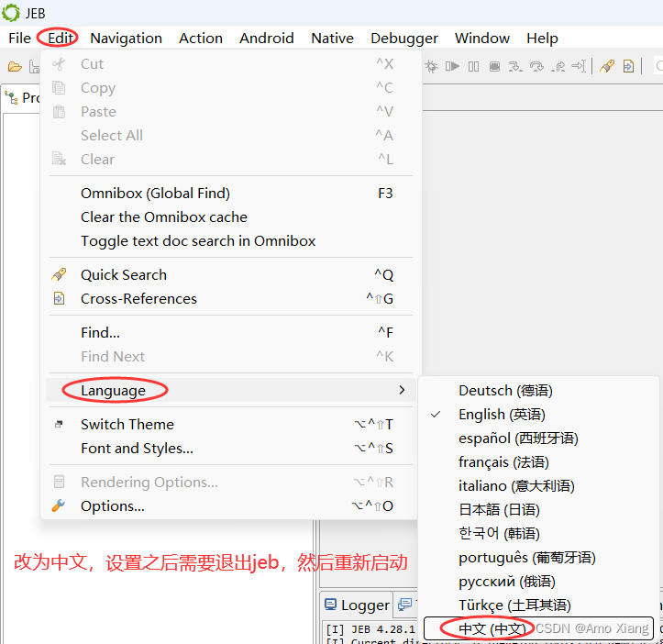The height and width of the screenshot is (644, 663).
Task: Select Quick Search in the Edit menu
Action: tap(231, 275)
